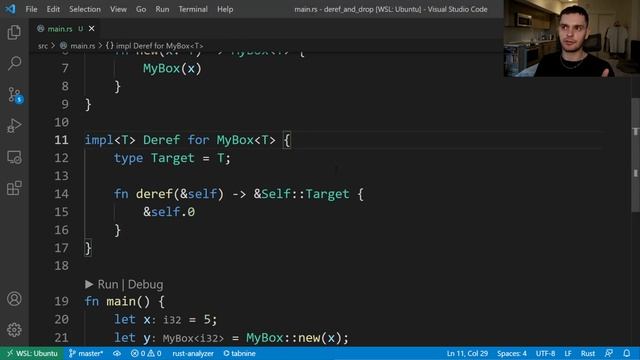640x360 pixels.
Task: Open the Terminal menu
Action: click(193, 9)
